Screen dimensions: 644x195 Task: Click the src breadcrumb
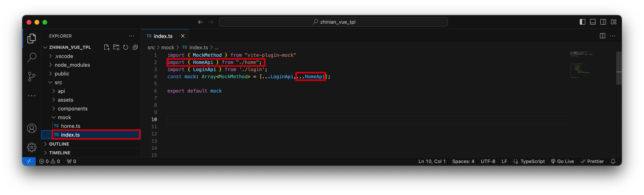151,48
